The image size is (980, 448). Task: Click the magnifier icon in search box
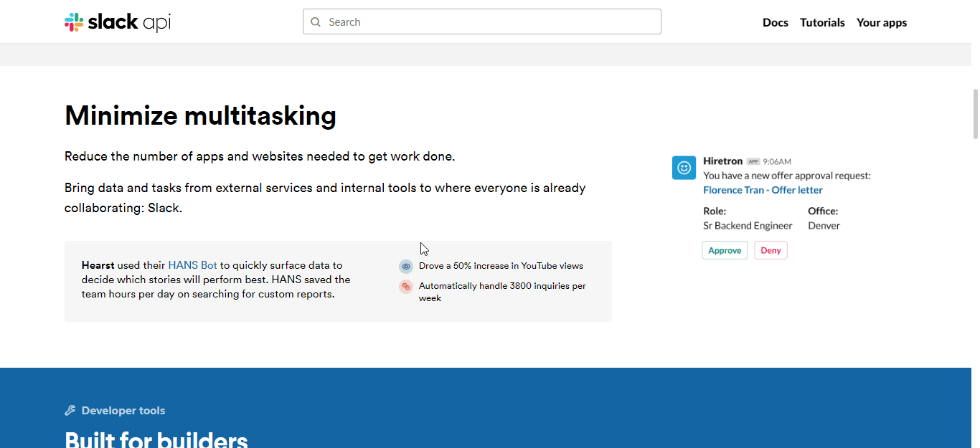(x=316, y=22)
